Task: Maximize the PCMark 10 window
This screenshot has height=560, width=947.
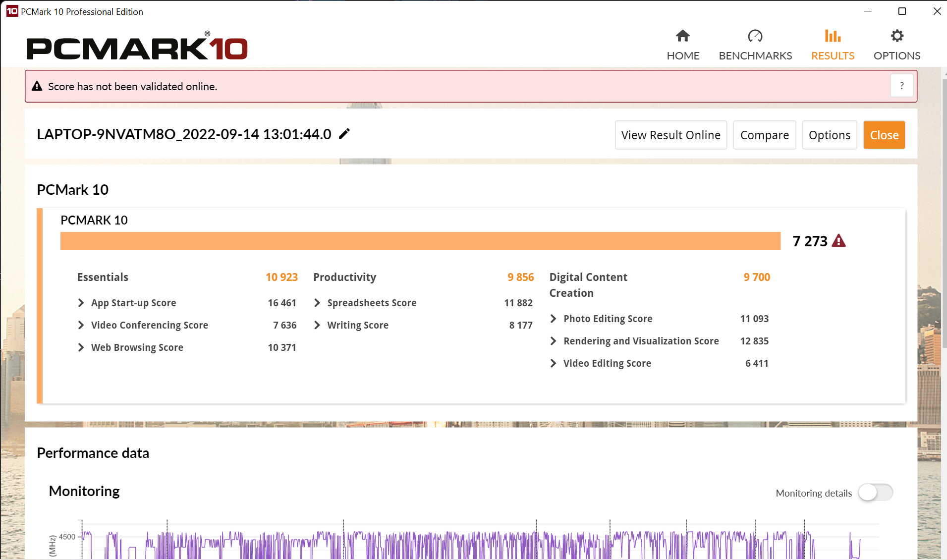Action: click(x=902, y=11)
